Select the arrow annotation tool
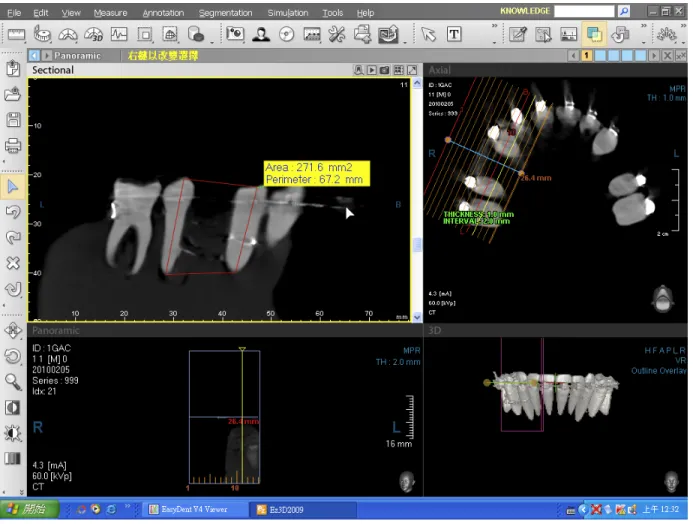The width and height of the screenshot is (693, 524). pyautogui.click(x=428, y=34)
